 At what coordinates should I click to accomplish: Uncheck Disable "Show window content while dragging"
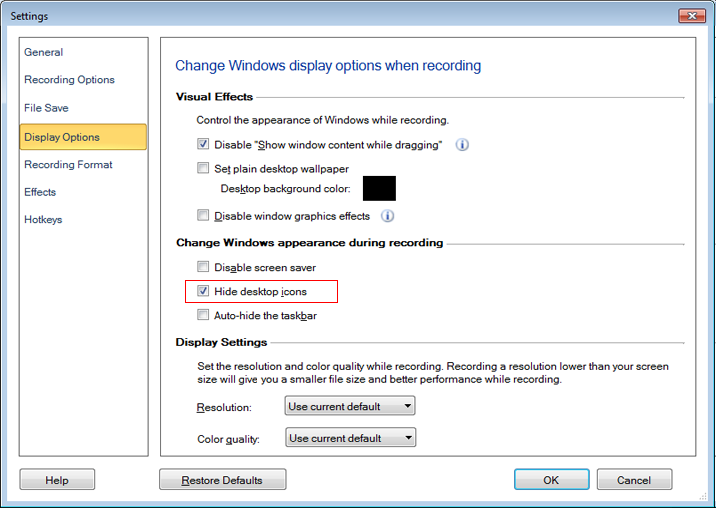tap(203, 144)
